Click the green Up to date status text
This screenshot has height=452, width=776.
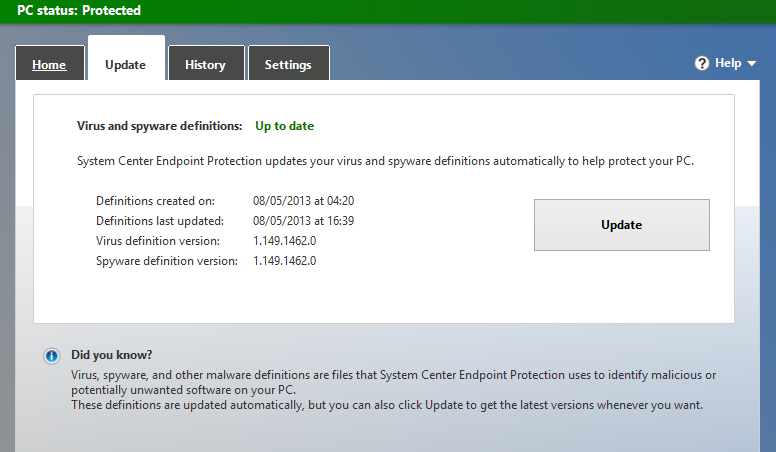click(284, 126)
